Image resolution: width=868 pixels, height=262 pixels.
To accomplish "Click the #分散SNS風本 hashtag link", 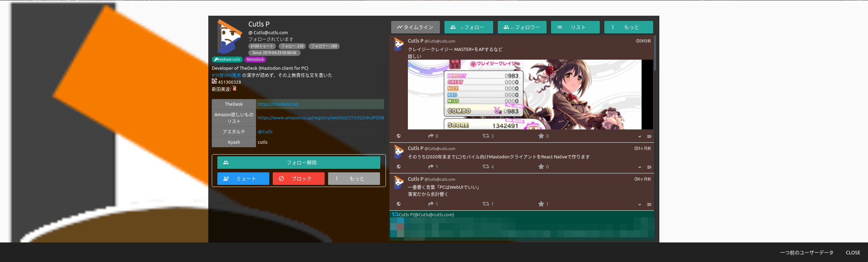I will pyautogui.click(x=226, y=75).
